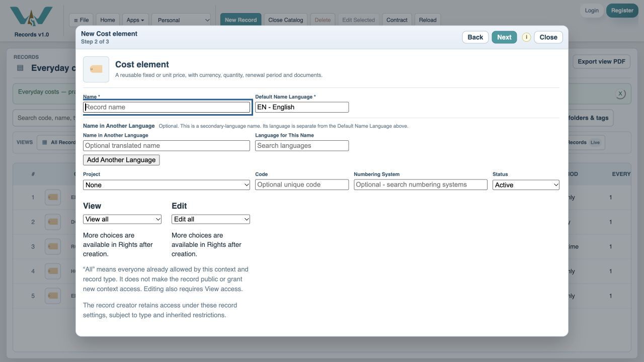Go to the Next step

click(504, 37)
